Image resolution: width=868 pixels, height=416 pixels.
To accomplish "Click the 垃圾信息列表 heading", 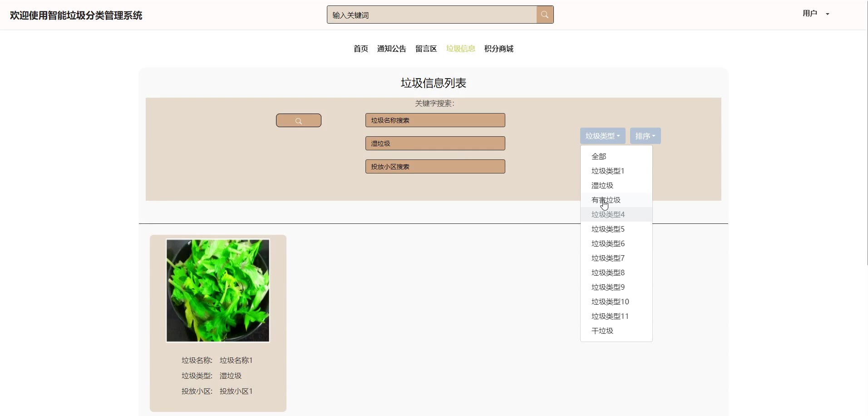I will coord(434,83).
